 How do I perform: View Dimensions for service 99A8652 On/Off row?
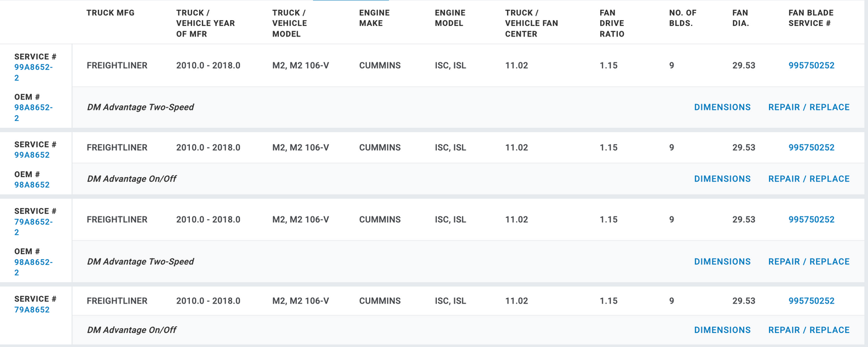[x=722, y=179]
